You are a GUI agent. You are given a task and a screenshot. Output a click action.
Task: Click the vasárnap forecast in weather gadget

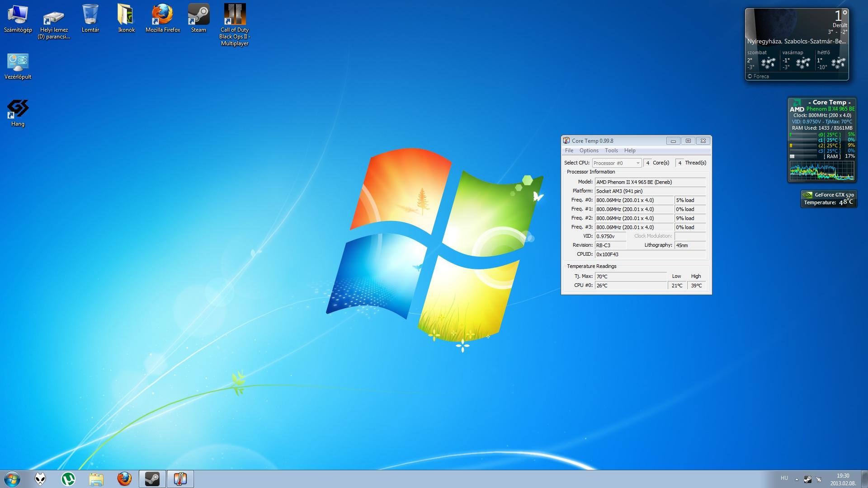[x=797, y=60]
